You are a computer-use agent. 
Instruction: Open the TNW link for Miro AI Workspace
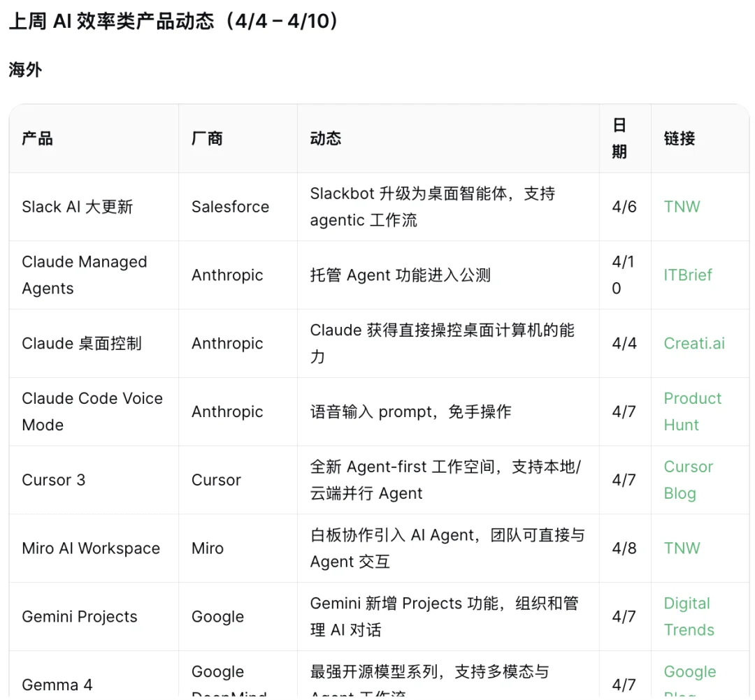682,548
